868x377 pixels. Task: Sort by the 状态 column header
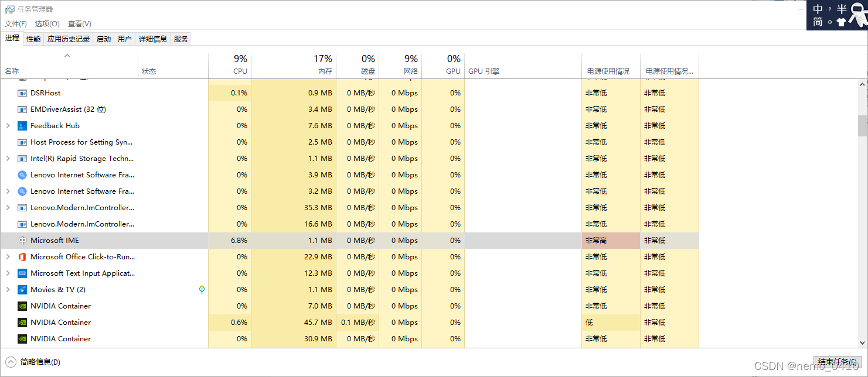(x=173, y=66)
